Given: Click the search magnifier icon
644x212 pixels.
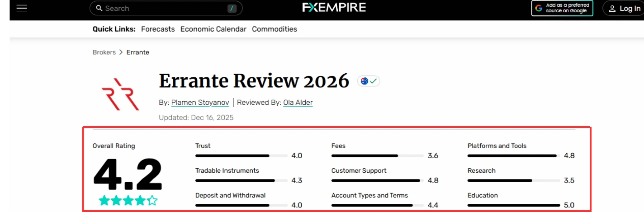Looking at the screenshot, I should click(x=99, y=8).
